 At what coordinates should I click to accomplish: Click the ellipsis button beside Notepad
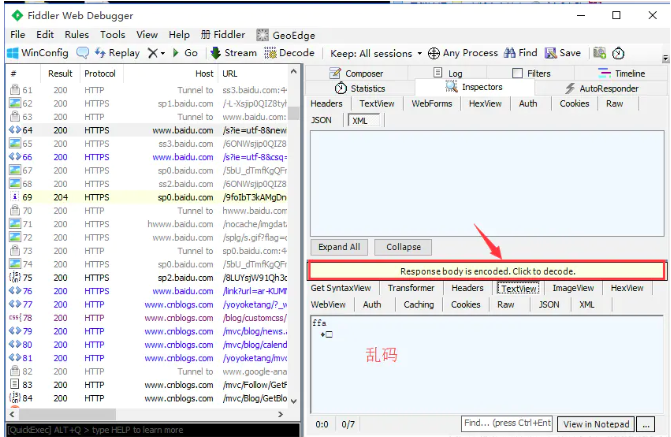pyautogui.click(x=646, y=424)
